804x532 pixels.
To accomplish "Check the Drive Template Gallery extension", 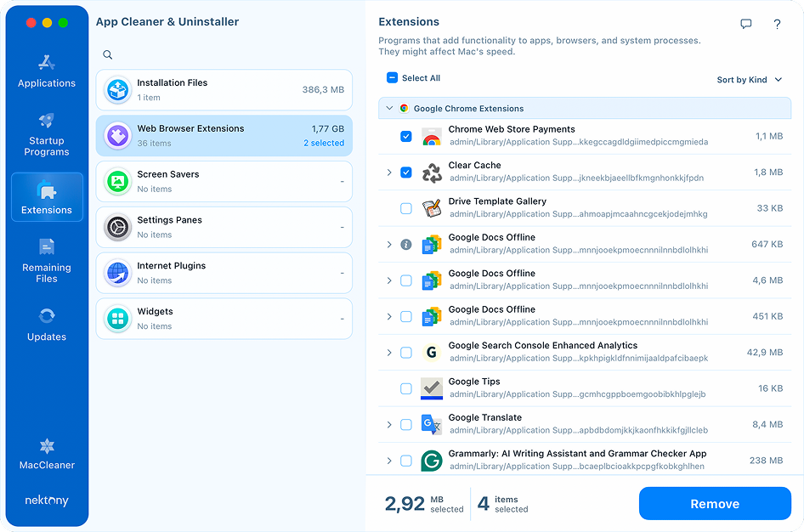I will (405, 207).
